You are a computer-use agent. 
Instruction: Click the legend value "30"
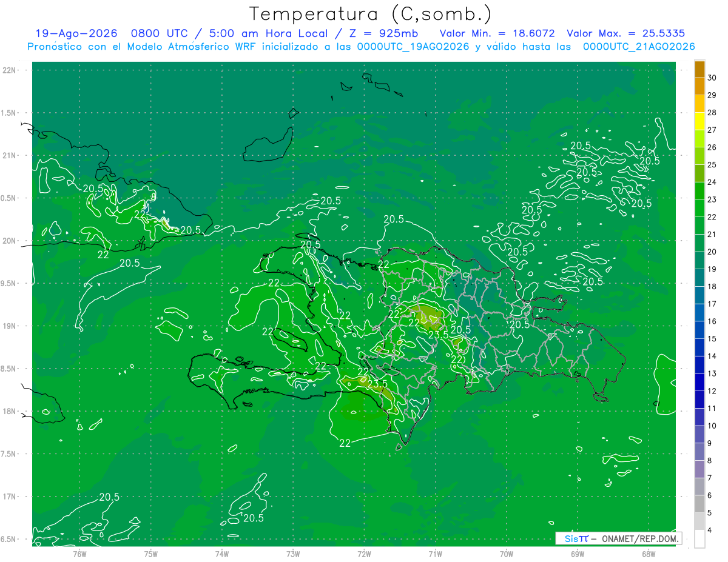click(712, 78)
